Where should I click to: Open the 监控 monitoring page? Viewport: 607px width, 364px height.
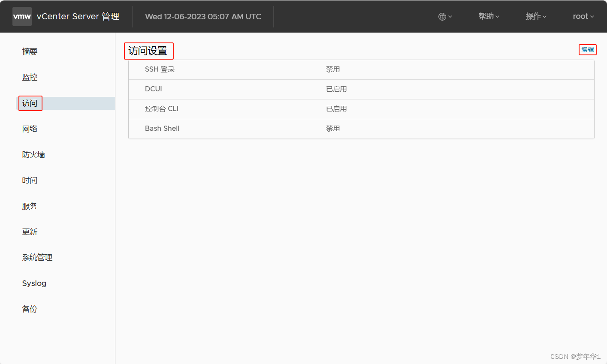point(30,77)
